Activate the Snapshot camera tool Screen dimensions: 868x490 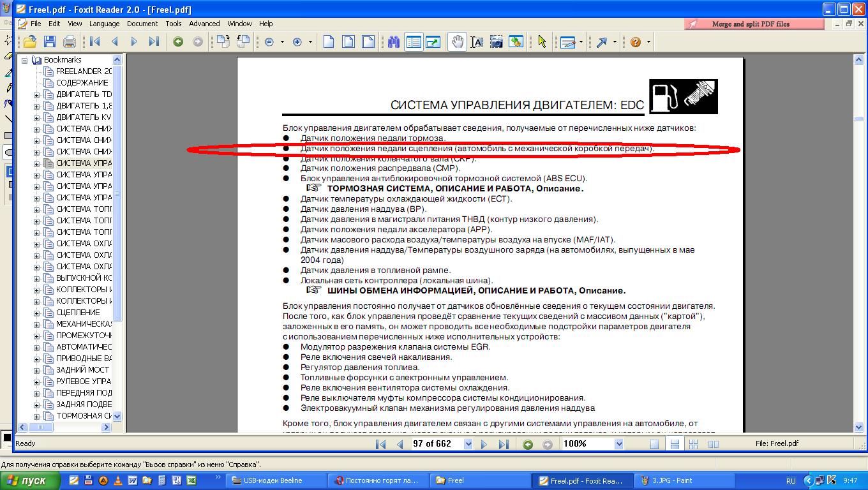tap(497, 42)
